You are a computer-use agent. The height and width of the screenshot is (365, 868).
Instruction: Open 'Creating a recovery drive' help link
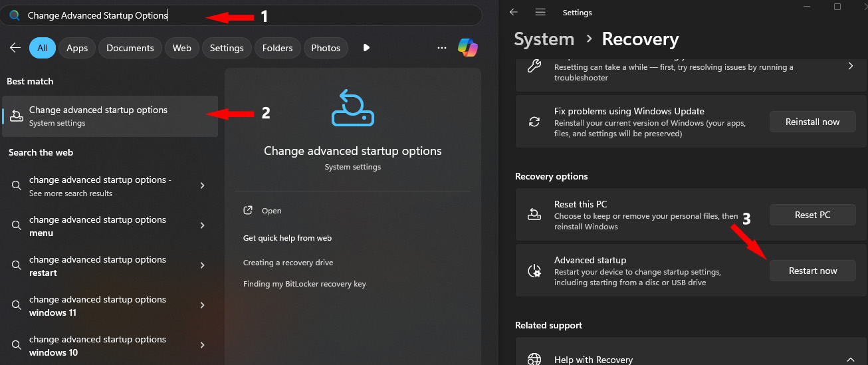coord(288,263)
